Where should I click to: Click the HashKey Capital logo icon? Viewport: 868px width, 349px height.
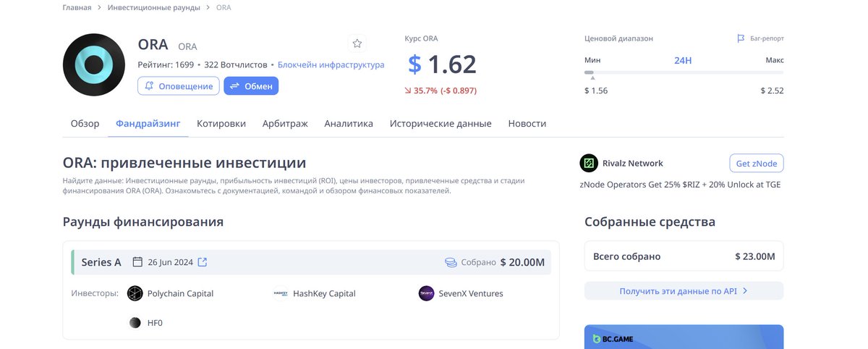[281, 293]
